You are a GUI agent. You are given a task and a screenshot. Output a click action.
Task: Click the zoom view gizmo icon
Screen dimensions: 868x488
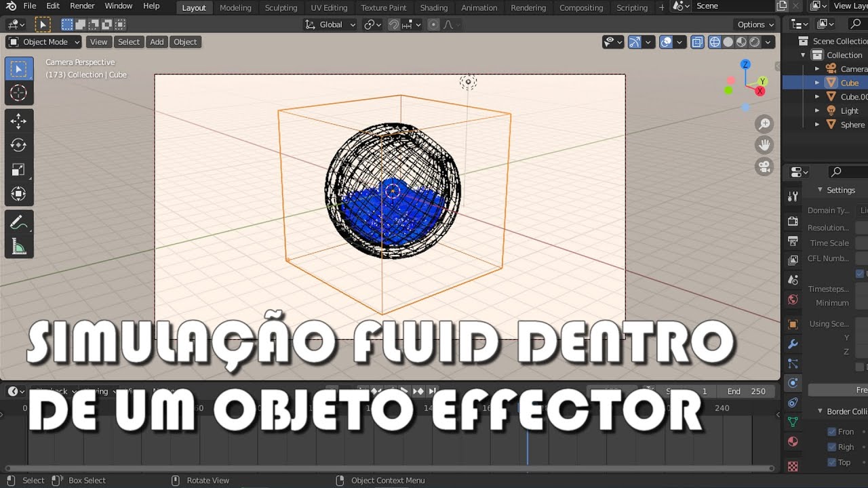coord(764,123)
